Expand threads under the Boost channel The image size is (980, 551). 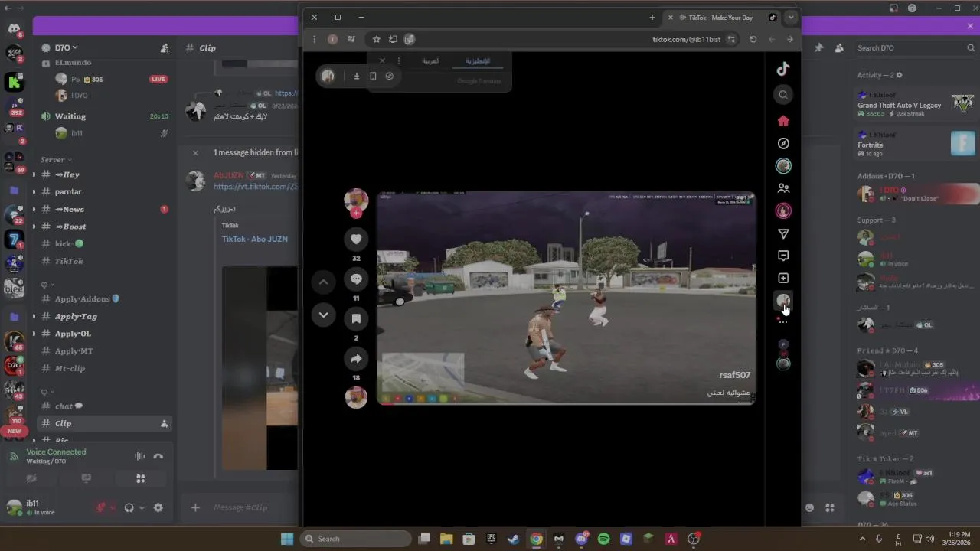[34, 227]
